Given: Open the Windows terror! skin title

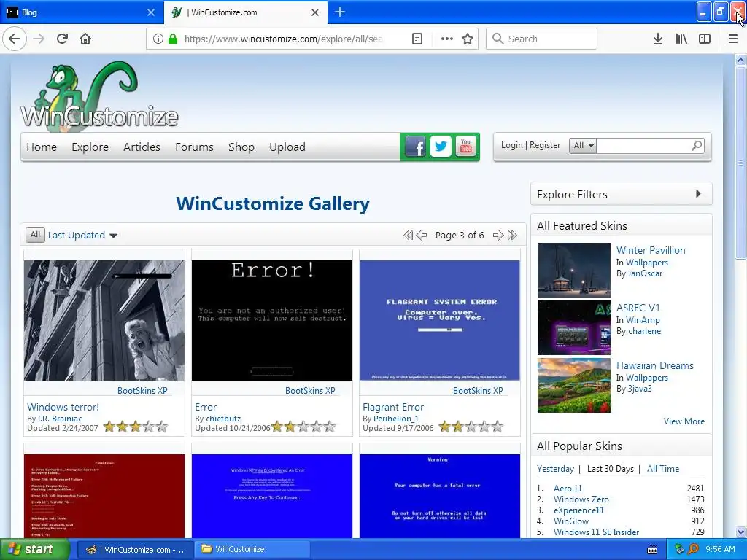Looking at the screenshot, I should coord(63,407).
